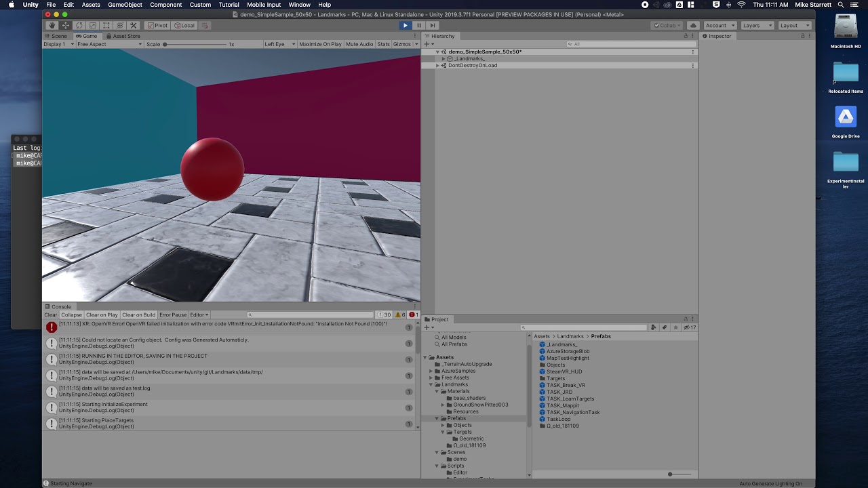Click the Step frame button
868x488 pixels.
(x=432, y=25)
